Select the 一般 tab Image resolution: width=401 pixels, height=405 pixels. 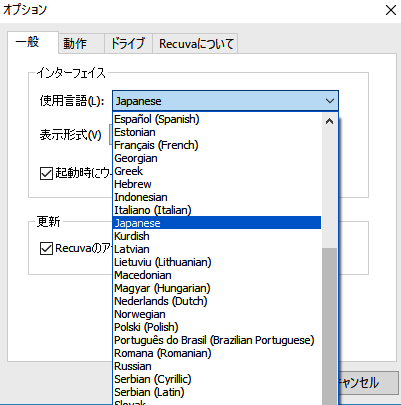(33, 42)
